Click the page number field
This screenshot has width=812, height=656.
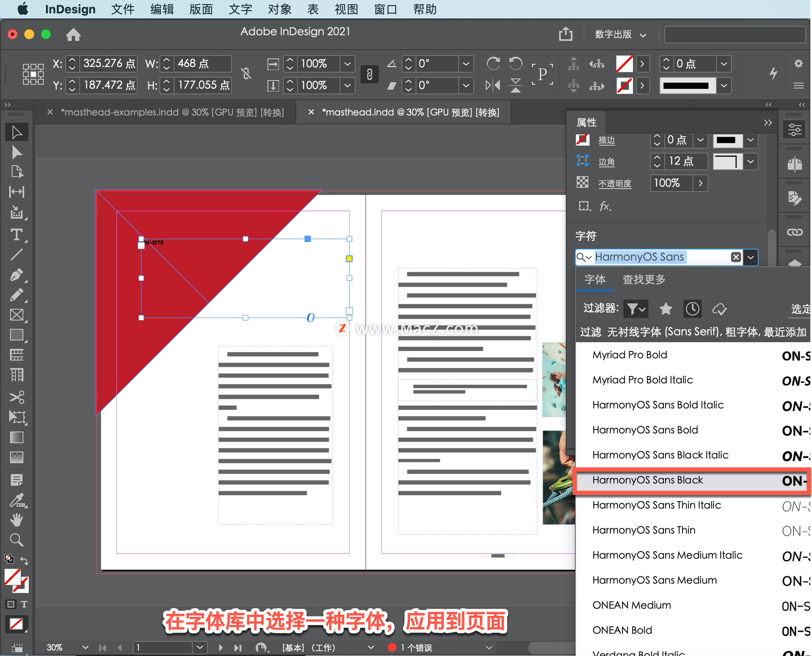coord(163,647)
